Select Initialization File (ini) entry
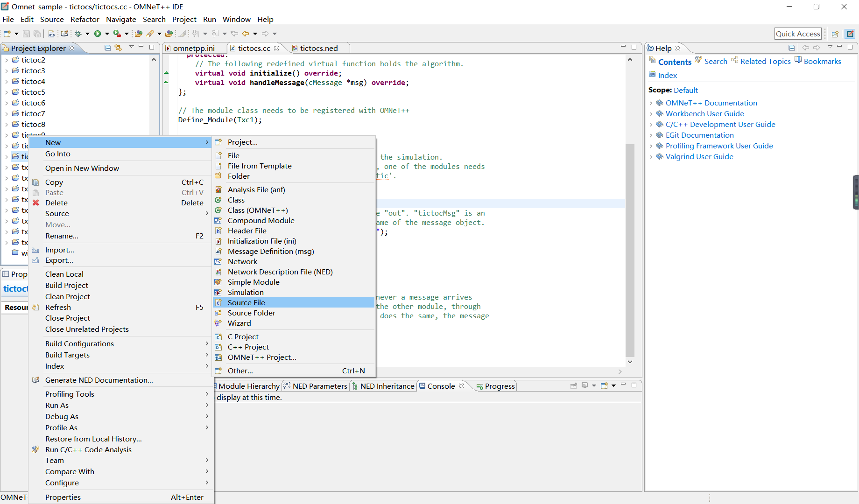Viewport: 859px width, 504px height. [294, 241]
